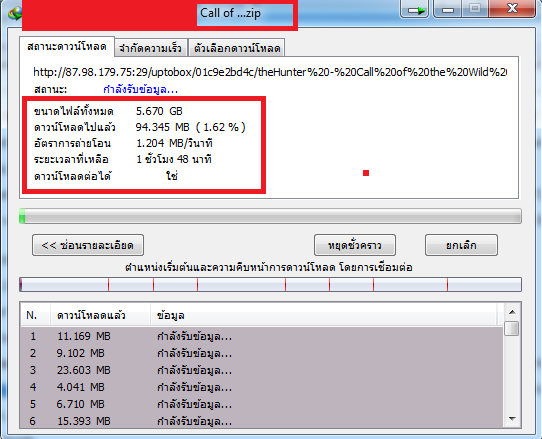Click the connections list scrollbar thumb
Viewport: 542px width, 439px height.
pyautogui.click(x=512, y=329)
